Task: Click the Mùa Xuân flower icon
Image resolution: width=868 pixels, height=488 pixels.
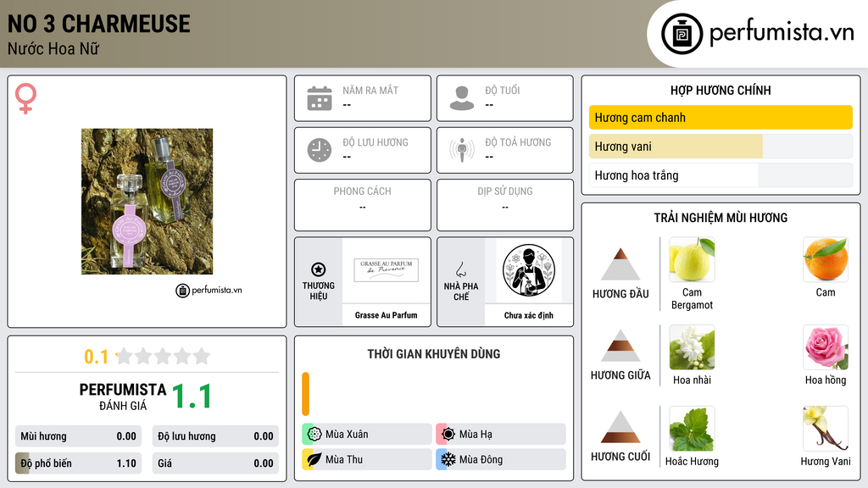Action: [314, 435]
